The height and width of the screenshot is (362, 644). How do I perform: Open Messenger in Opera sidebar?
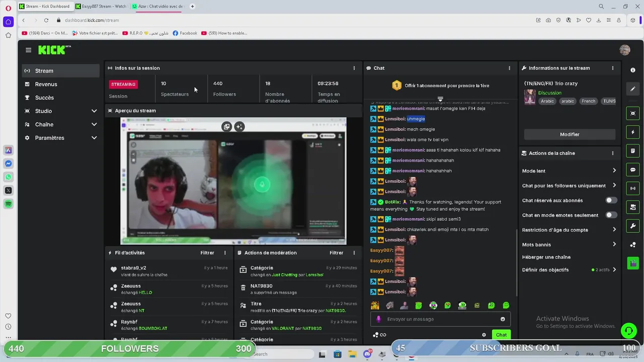[x=8, y=163]
